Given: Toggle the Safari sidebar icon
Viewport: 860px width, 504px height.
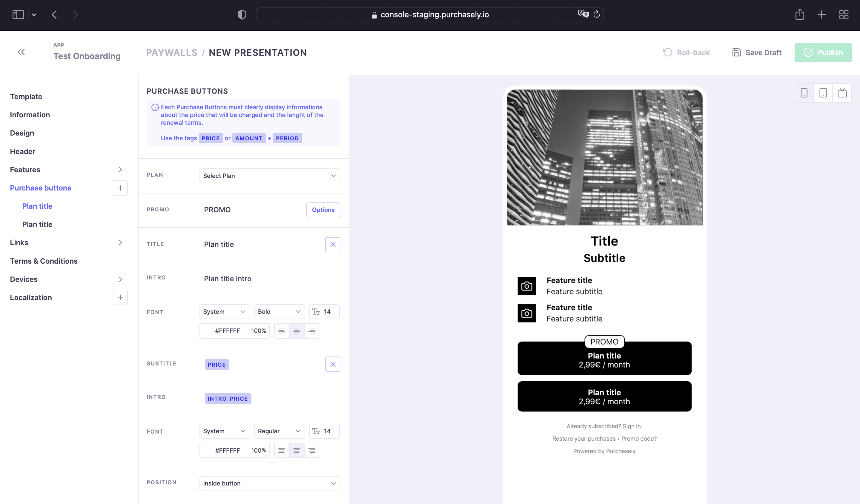Looking at the screenshot, I should pos(18,15).
